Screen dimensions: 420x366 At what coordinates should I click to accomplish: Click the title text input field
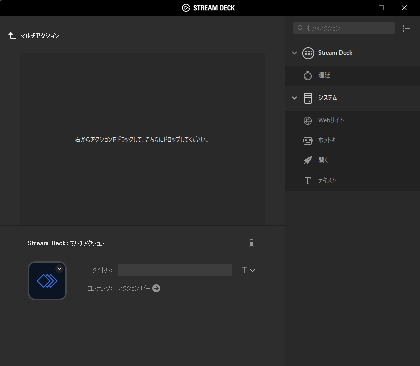pos(175,270)
